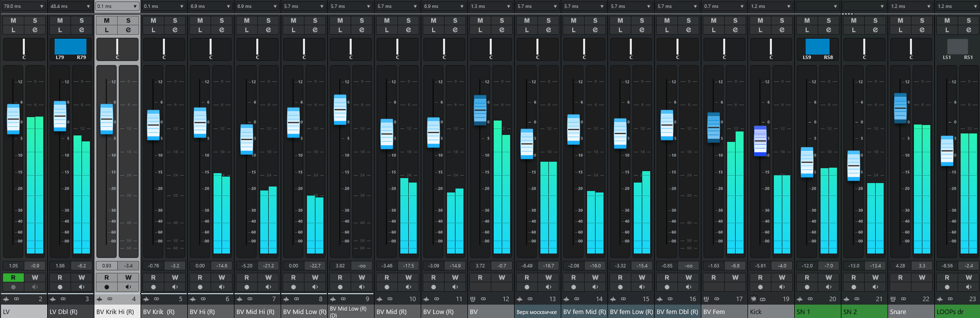Click pan control of Snare channel
This screenshot has width=980, height=318.
[x=911, y=49]
